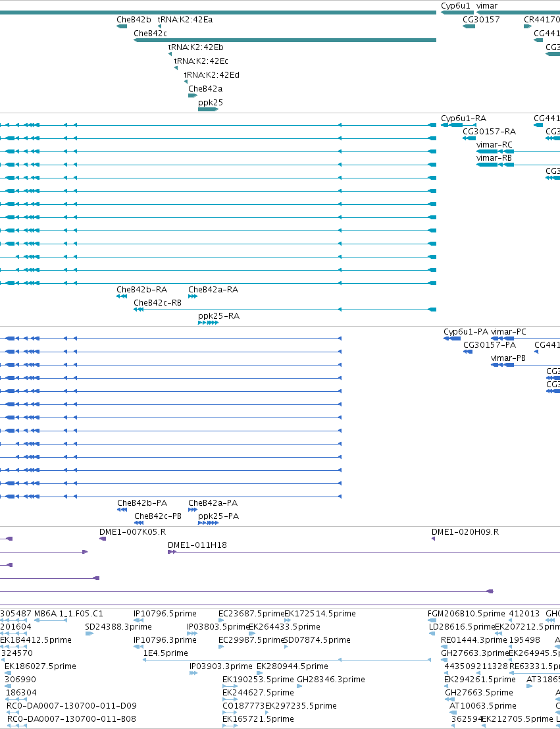Click the CheB42b-RA transcript label
This screenshot has height=729, width=560.
click(141, 290)
